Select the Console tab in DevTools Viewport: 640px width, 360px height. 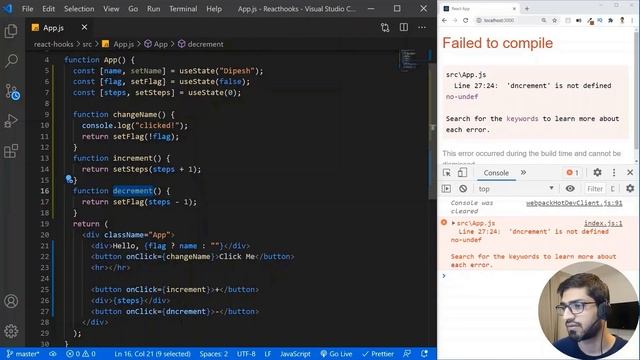496,173
